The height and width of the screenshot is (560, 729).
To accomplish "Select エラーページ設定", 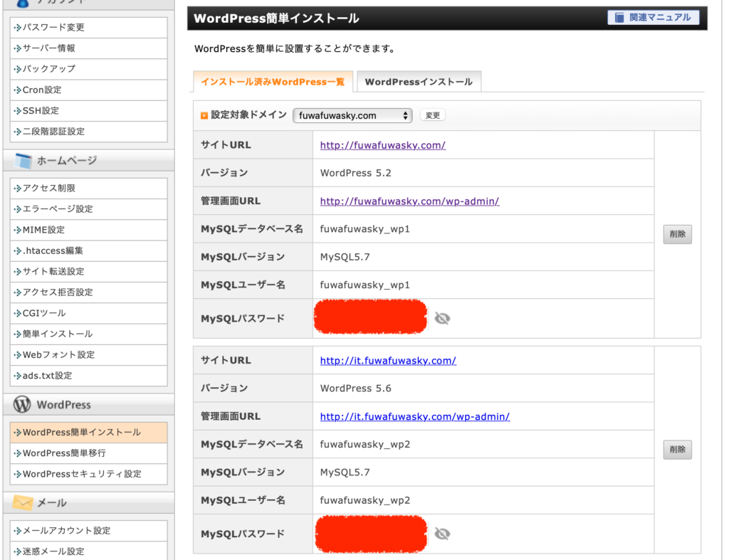I will [88, 209].
